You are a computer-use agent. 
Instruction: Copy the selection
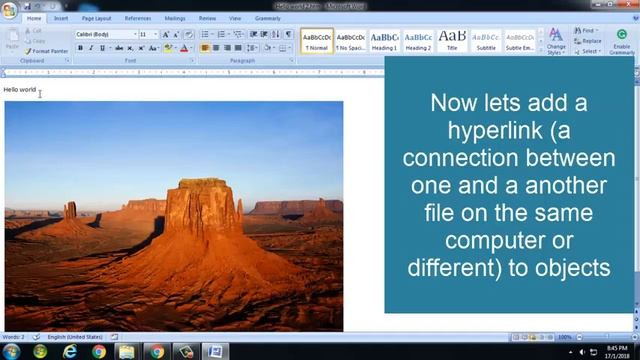[x=35, y=41]
